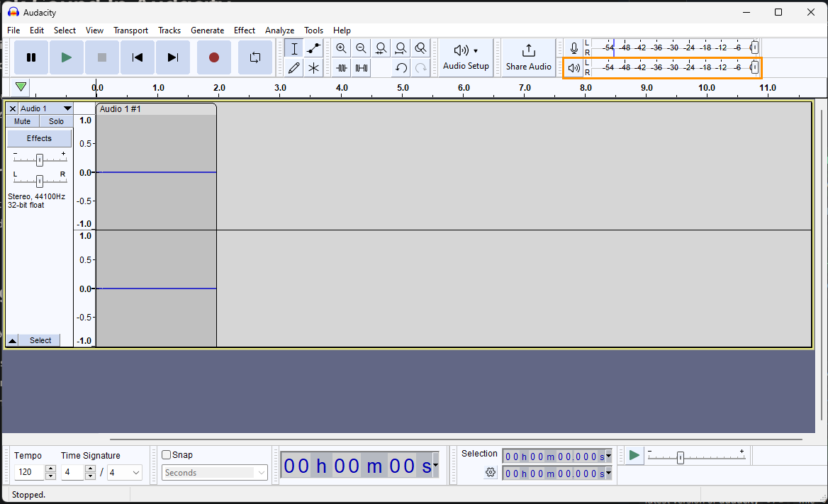
Task: Adjust the playback speed slider
Action: pyautogui.click(x=681, y=457)
